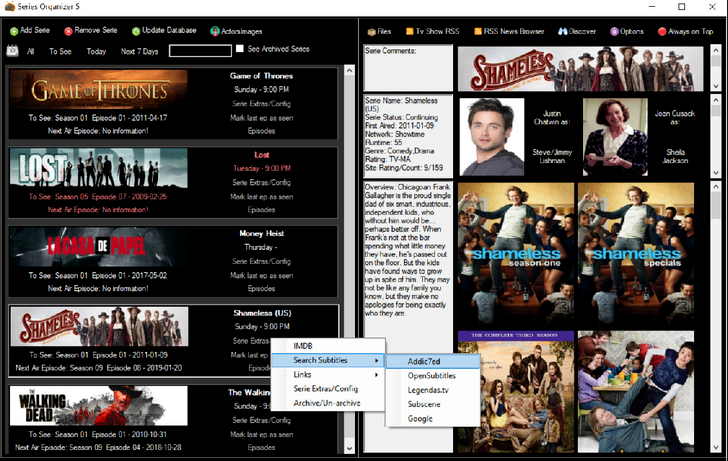Click the calendar icon beside All filter
Screen dimensions: 728x461
click(x=13, y=51)
